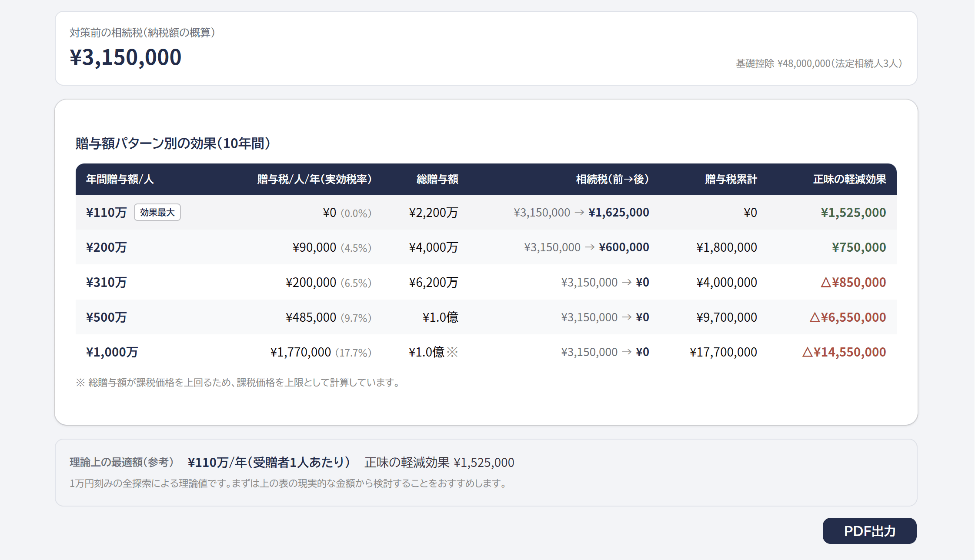Click the 贈与額パターン別の効果(10年間) heading
The width and height of the screenshot is (975, 560).
[173, 143]
